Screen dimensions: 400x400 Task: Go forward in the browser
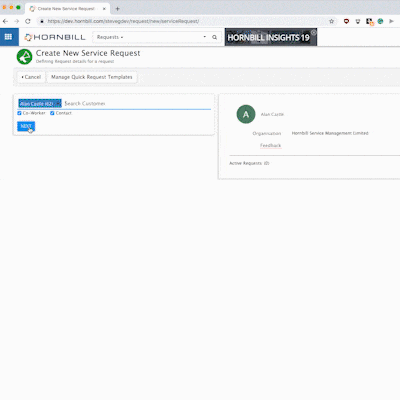coord(17,21)
